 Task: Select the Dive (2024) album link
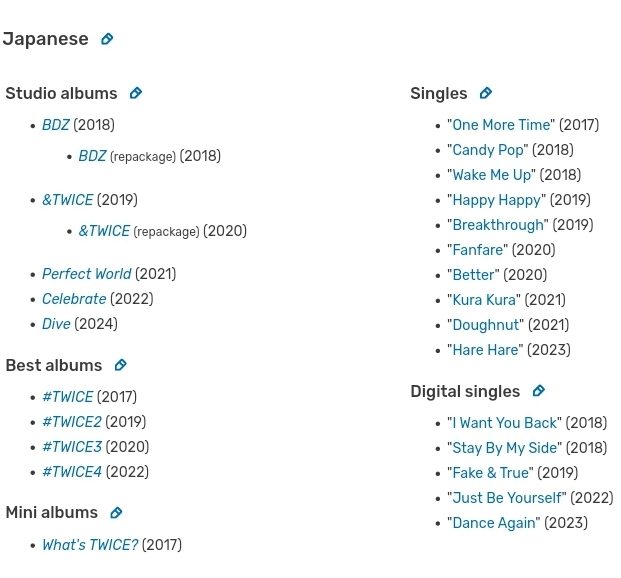tap(56, 324)
